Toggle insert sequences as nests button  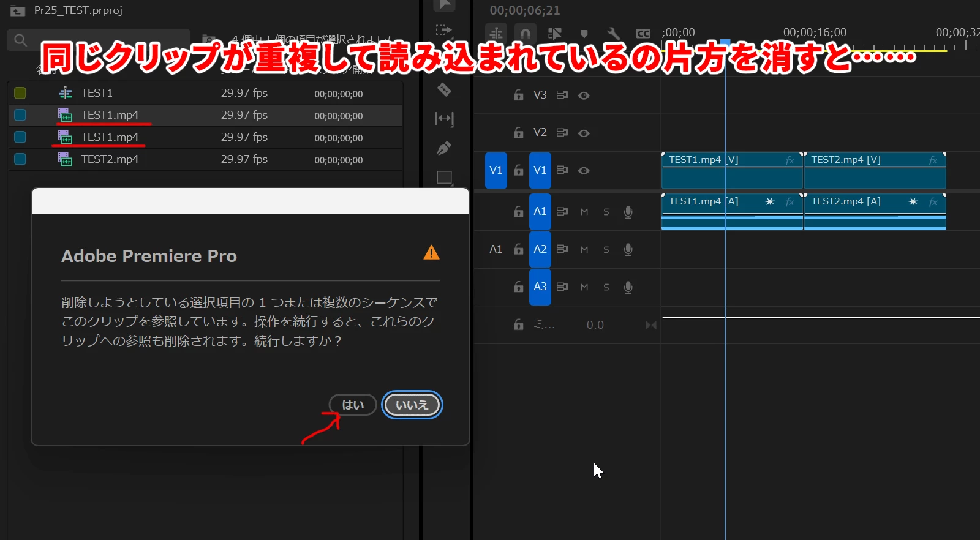(496, 33)
